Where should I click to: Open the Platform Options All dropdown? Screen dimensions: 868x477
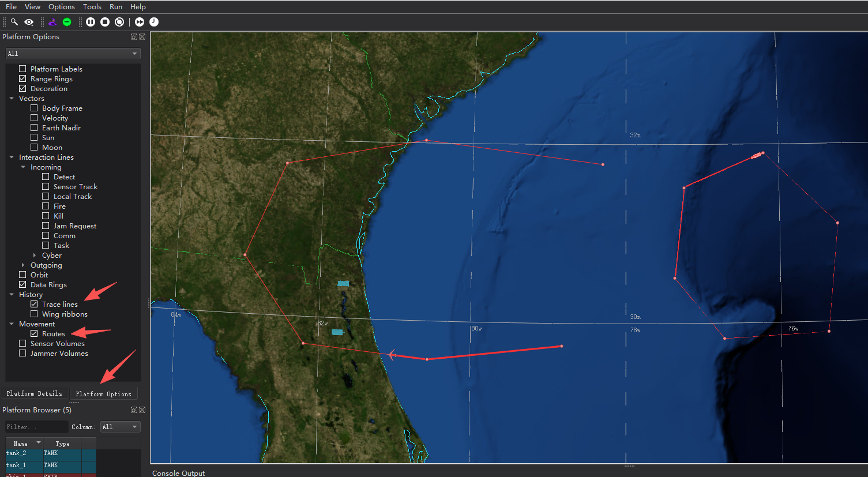[x=73, y=54]
